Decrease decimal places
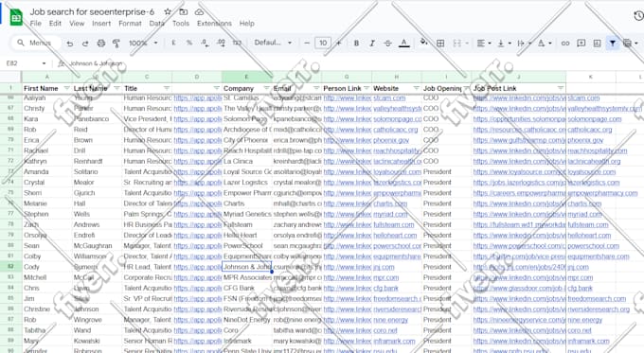 [x=205, y=43]
